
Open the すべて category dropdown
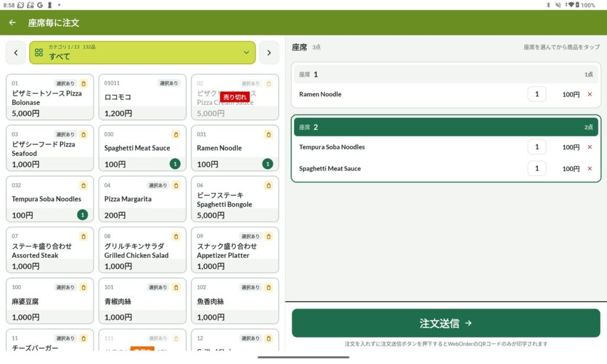tap(142, 53)
